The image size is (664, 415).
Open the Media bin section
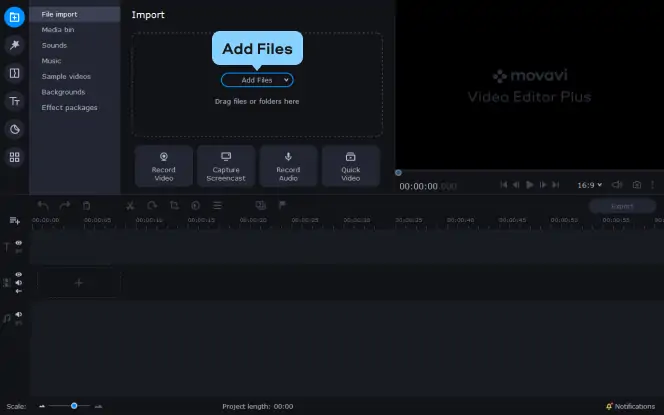tap(58, 30)
